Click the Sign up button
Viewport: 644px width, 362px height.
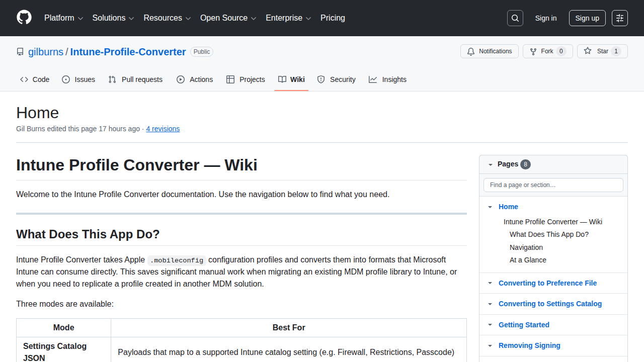coord(587,18)
